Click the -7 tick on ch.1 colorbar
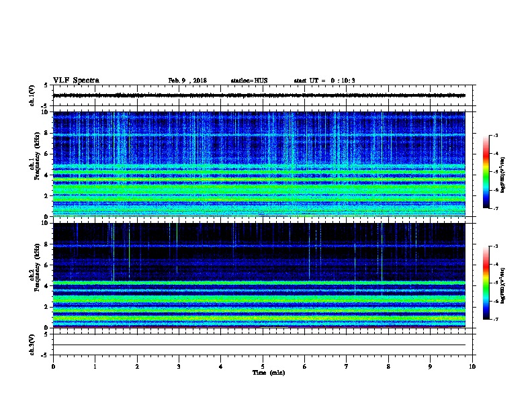Viewport: 532px width, 411px height. point(495,208)
